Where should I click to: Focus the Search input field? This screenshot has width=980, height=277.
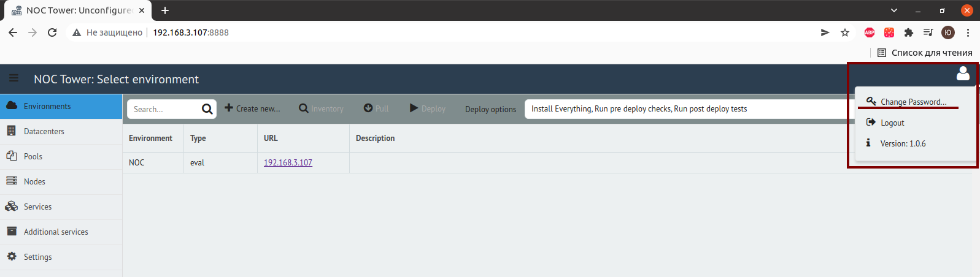pyautogui.click(x=163, y=109)
